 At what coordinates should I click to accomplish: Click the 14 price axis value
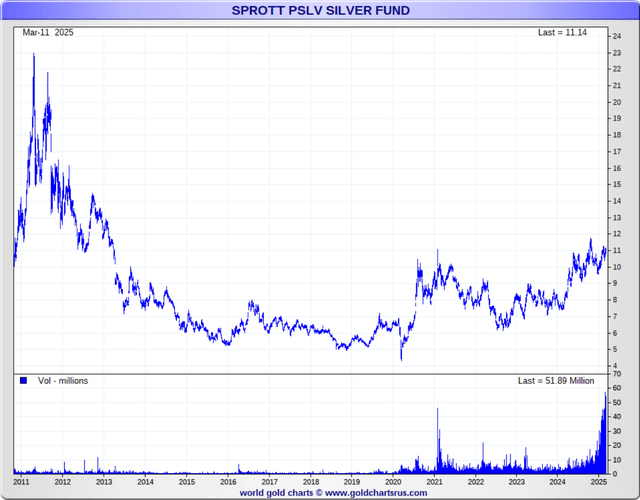(617, 201)
